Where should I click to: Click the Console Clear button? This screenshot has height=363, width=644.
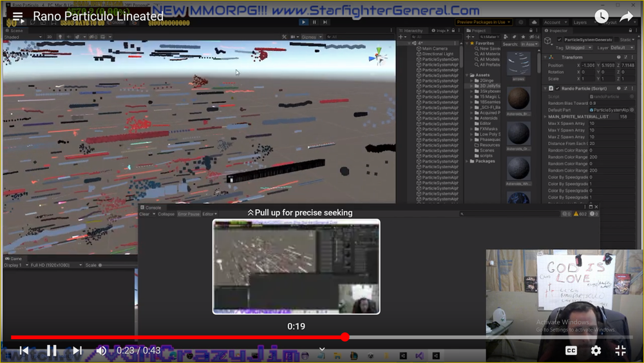(144, 214)
